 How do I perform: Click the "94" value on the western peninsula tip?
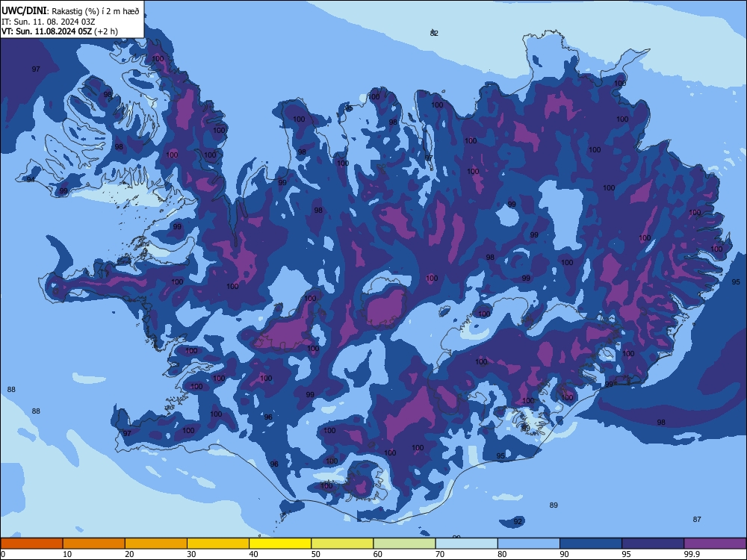pyautogui.click(x=31, y=179)
